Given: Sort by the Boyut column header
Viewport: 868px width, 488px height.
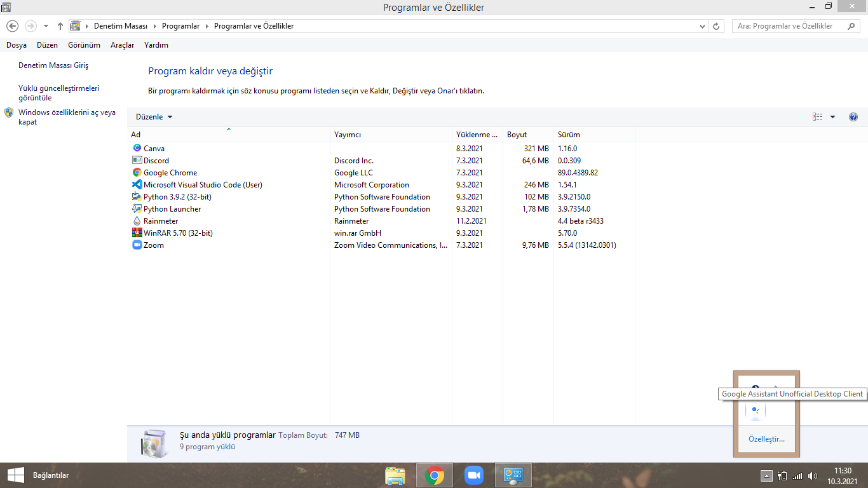Looking at the screenshot, I should click(x=528, y=135).
